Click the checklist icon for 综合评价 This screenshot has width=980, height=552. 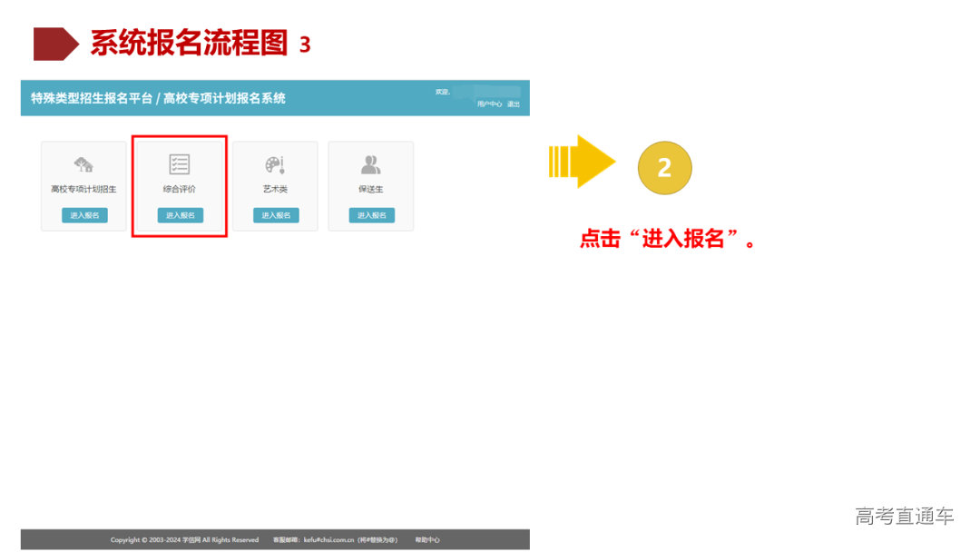tap(179, 163)
